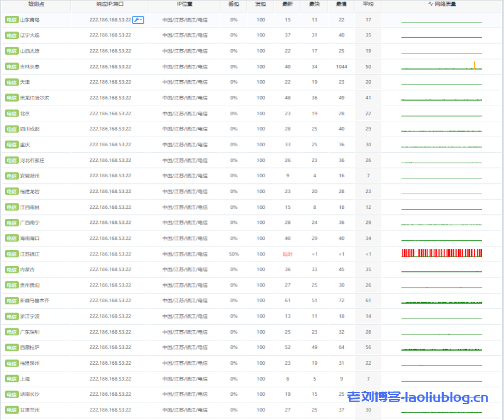Click the 电信 badge next to 上海
Viewport: 504px width, 420px height.
[x=11, y=379]
